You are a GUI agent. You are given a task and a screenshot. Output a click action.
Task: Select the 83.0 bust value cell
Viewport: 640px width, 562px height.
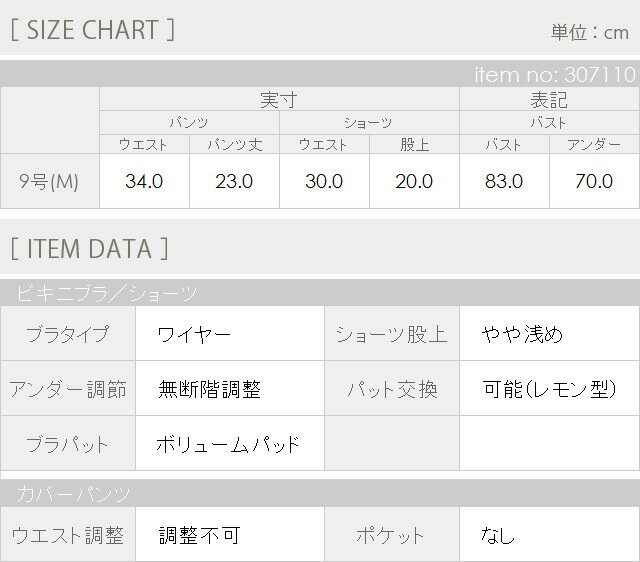pyautogui.click(x=504, y=181)
